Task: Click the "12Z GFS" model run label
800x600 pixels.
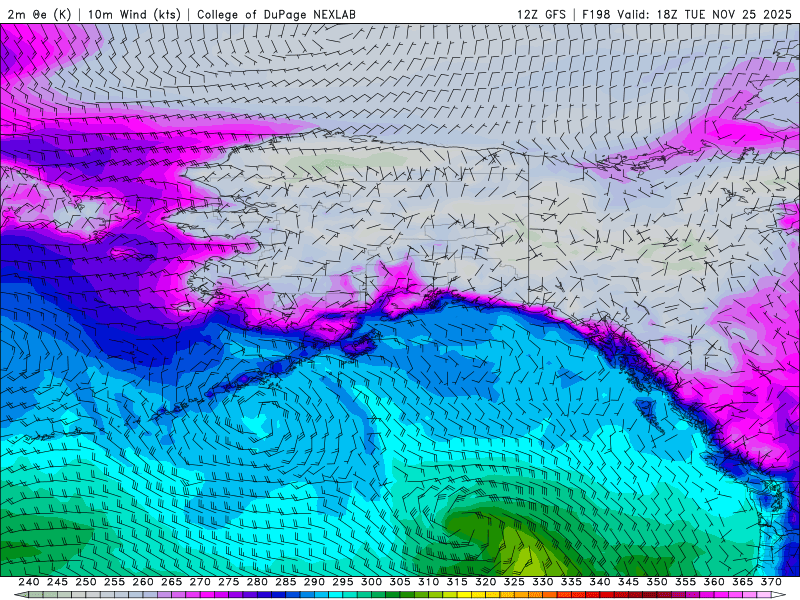Action: tap(541, 14)
